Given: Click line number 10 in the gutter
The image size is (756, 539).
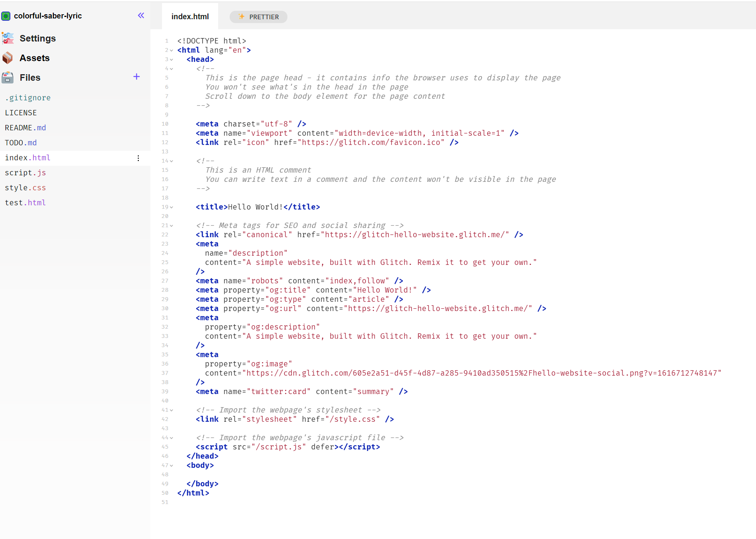Looking at the screenshot, I should click(x=165, y=124).
